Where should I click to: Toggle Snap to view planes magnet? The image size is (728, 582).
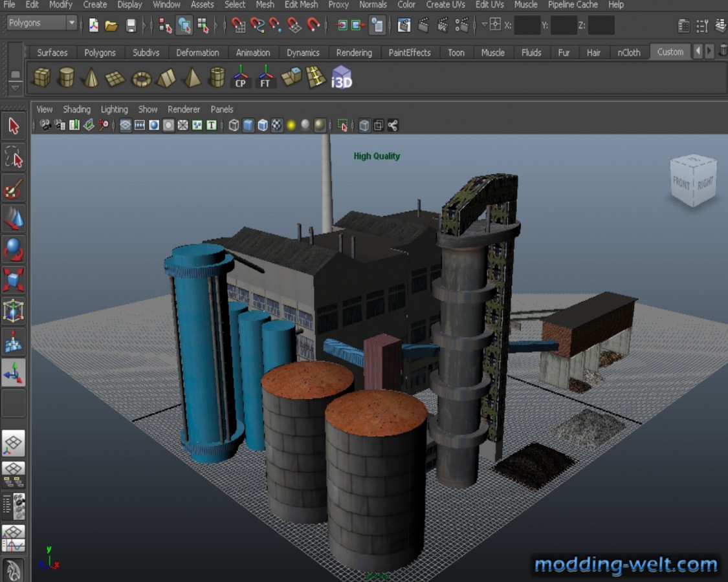[x=294, y=25]
